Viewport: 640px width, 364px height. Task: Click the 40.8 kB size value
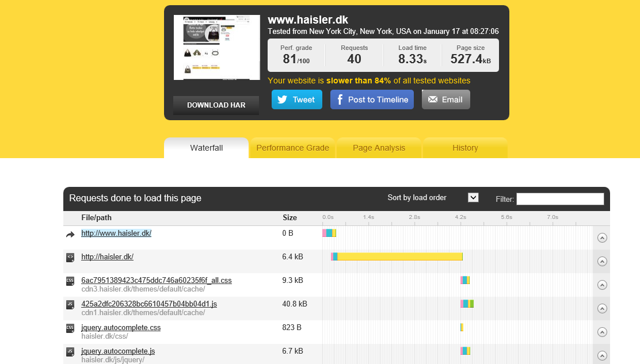(295, 304)
